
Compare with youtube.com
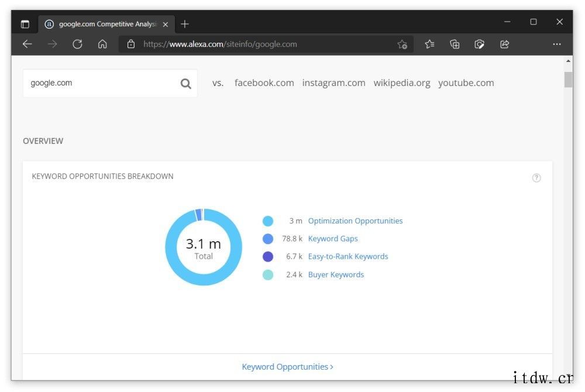click(466, 83)
